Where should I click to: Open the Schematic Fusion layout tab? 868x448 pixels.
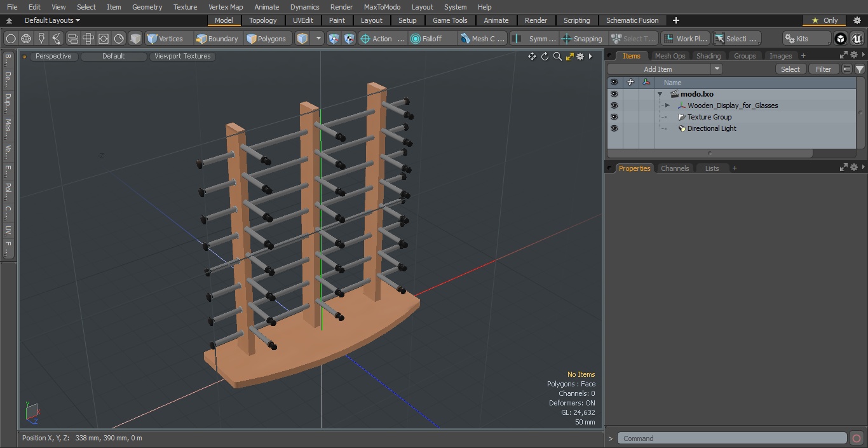[632, 20]
